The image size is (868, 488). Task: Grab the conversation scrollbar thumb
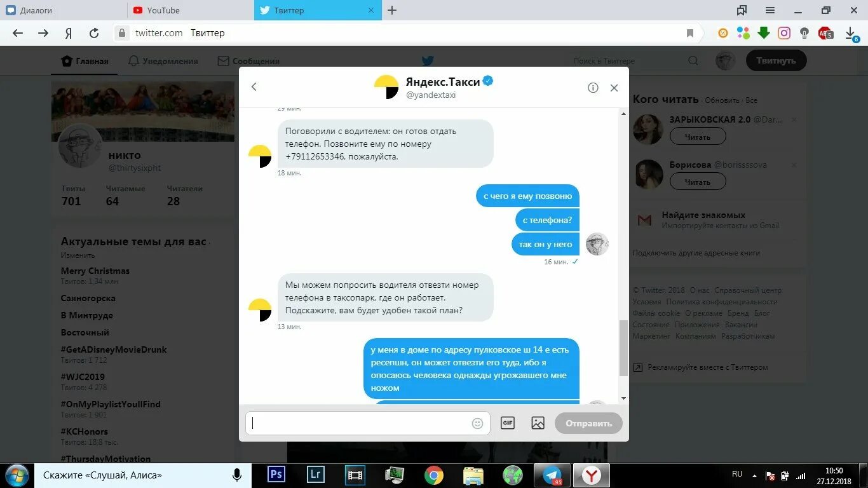(623, 348)
